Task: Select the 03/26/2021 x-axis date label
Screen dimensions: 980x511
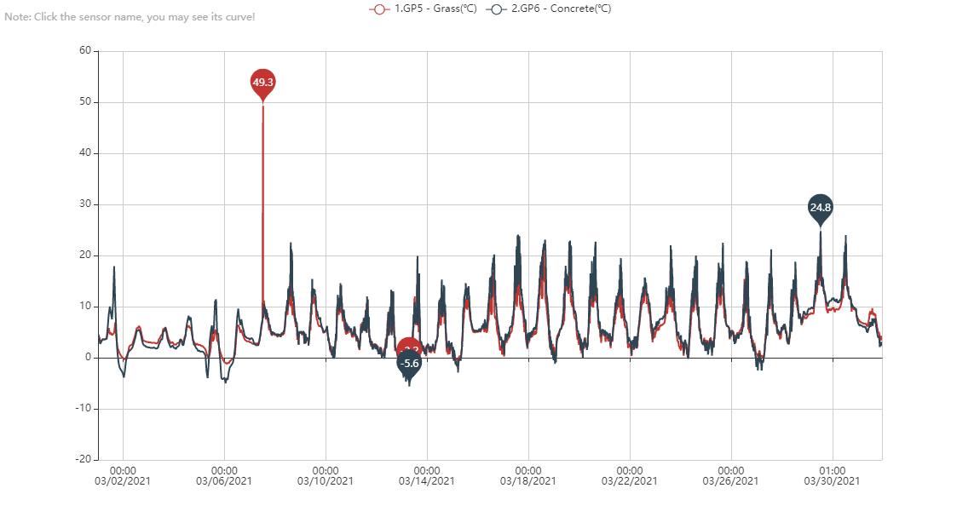Action: pos(731,480)
